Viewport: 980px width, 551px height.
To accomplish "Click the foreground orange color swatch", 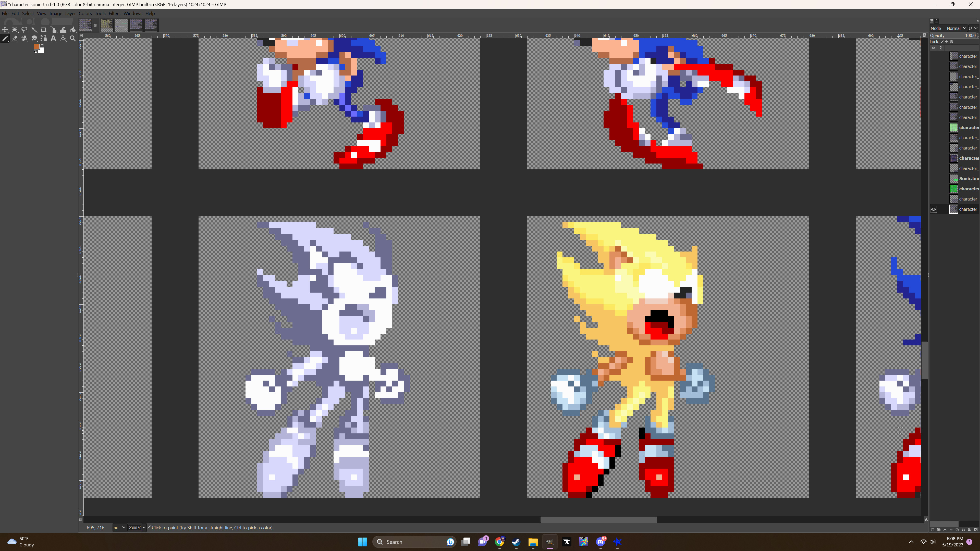I will pyautogui.click(x=36, y=47).
